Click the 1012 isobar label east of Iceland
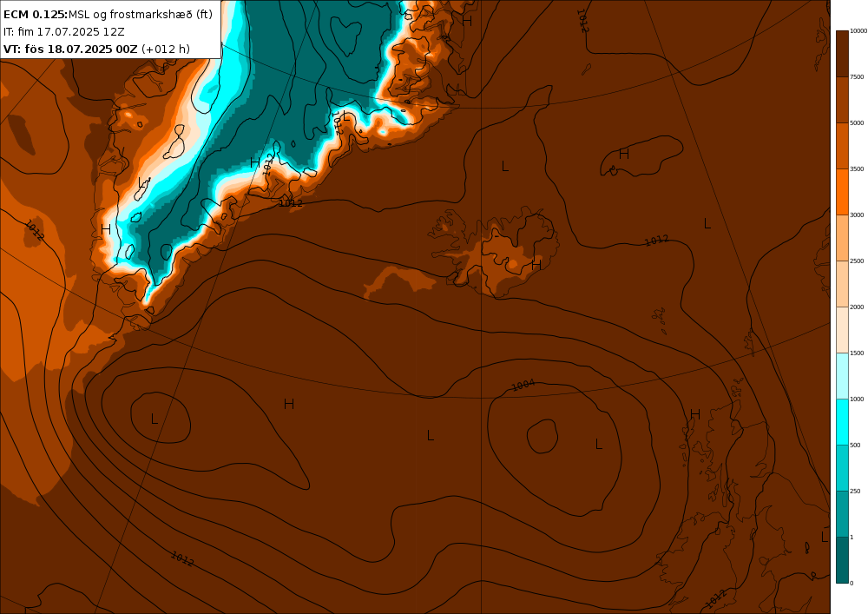The height and width of the screenshot is (614, 868). tap(656, 241)
